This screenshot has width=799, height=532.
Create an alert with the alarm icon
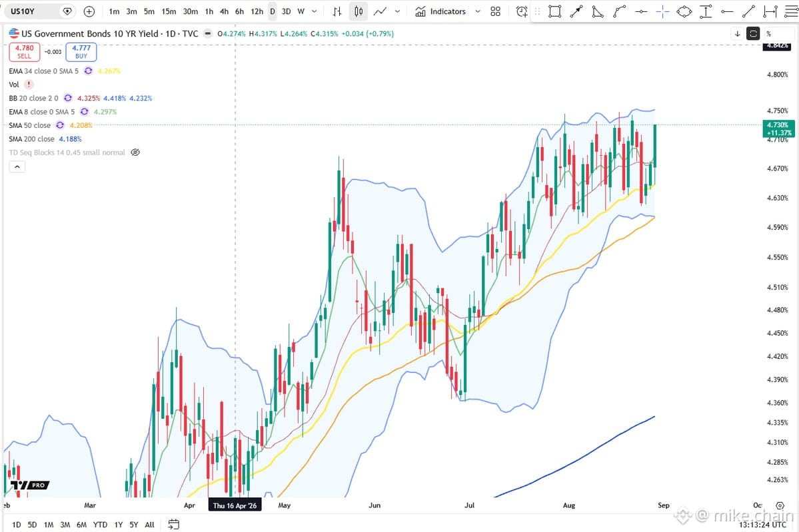pyautogui.click(x=522, y=11)
